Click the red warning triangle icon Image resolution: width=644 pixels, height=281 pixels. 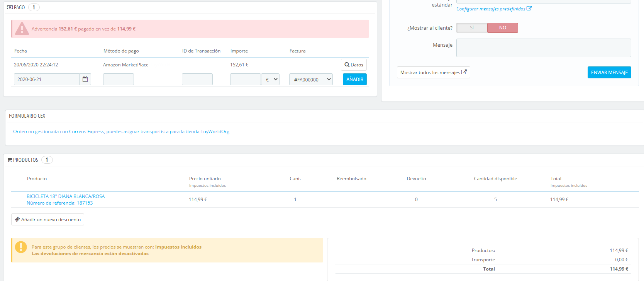point(22,29)
